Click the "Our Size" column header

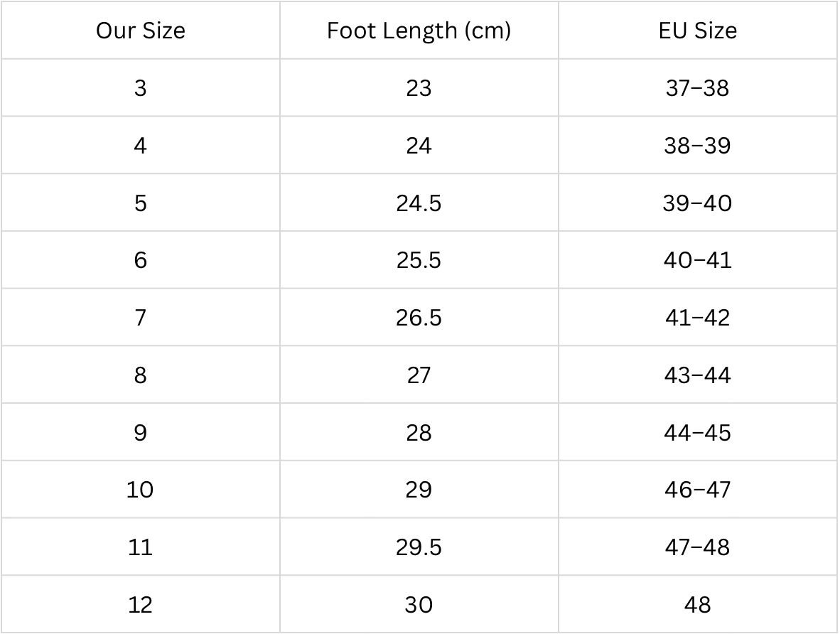(x=141, y=31)
